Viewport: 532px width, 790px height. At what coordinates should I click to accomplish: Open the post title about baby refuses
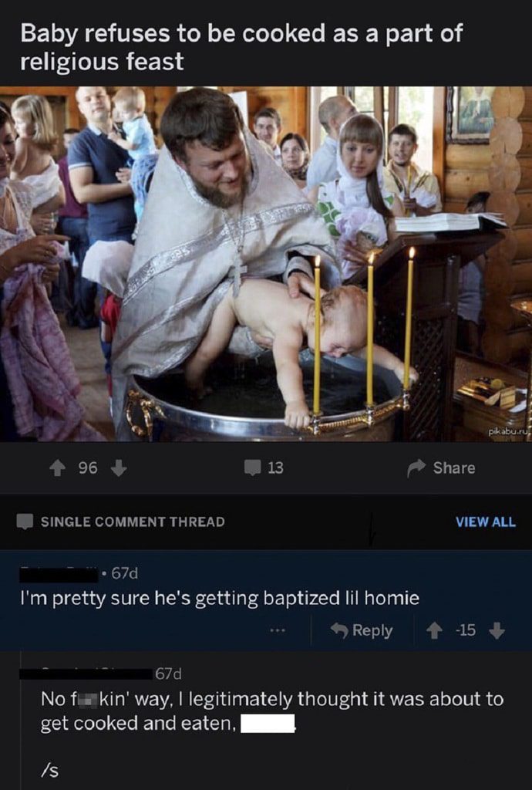tap(241, 47)
